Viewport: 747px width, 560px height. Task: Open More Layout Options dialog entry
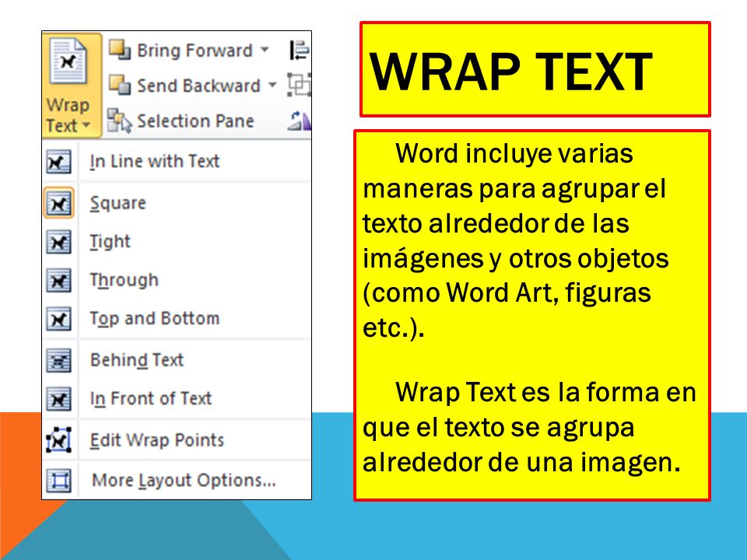click(184, 481)
